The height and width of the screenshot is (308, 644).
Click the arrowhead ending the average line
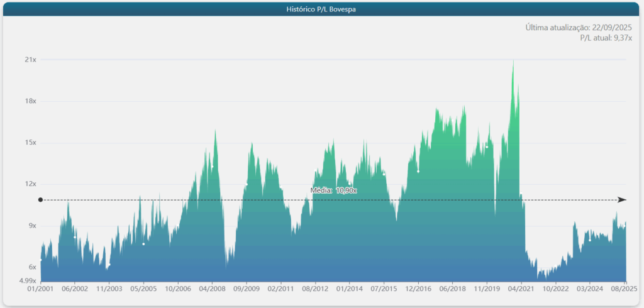click(x=622, y=200)
